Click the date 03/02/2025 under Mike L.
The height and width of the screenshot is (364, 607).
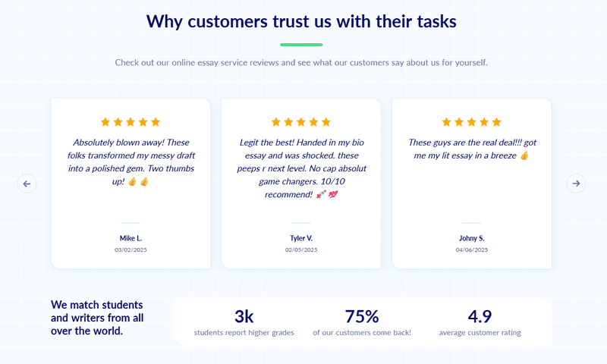131,250
